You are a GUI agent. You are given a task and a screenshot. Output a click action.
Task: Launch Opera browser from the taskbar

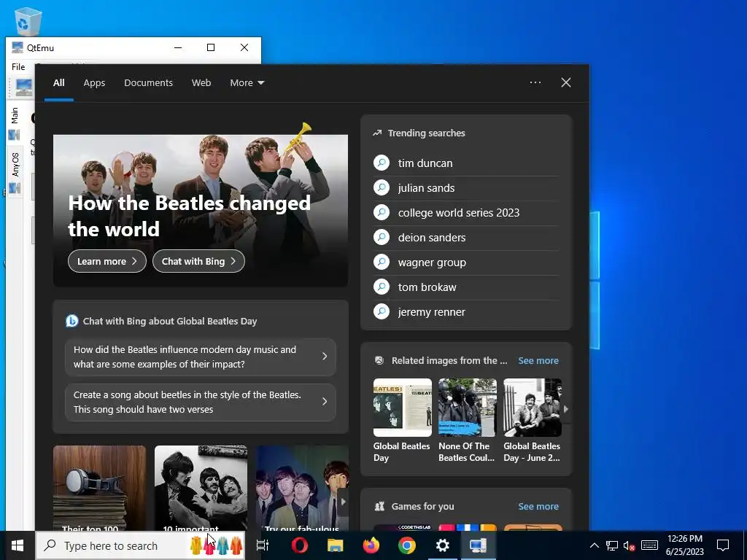click(299, 545)
